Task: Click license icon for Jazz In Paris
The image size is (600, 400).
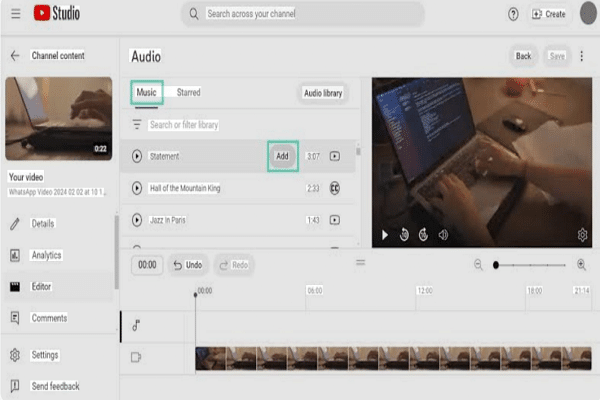Action: point(335,220)
